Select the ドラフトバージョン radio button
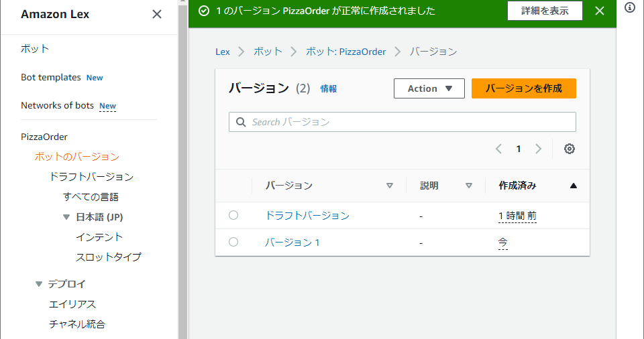Viewport: 644px width, 339px height. pyautogui.click(x=233, y=215)
